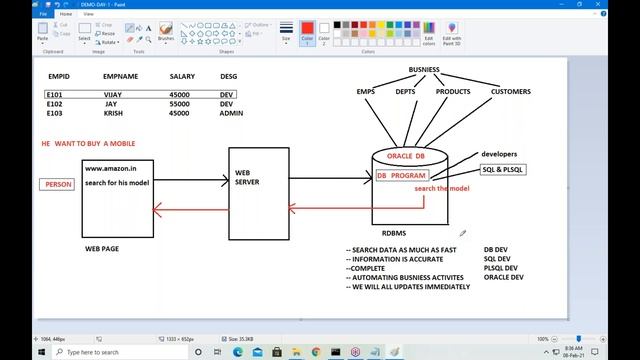The image size is (640, 360).
Task: Pick the orange color swatch
Action: (x=372, y=25)
